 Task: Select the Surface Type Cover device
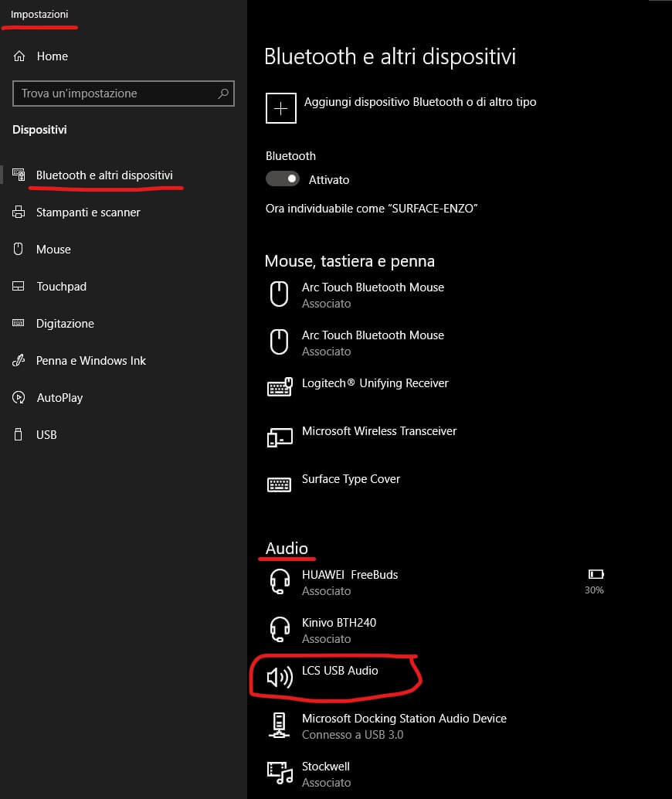[x=351, y=480]
